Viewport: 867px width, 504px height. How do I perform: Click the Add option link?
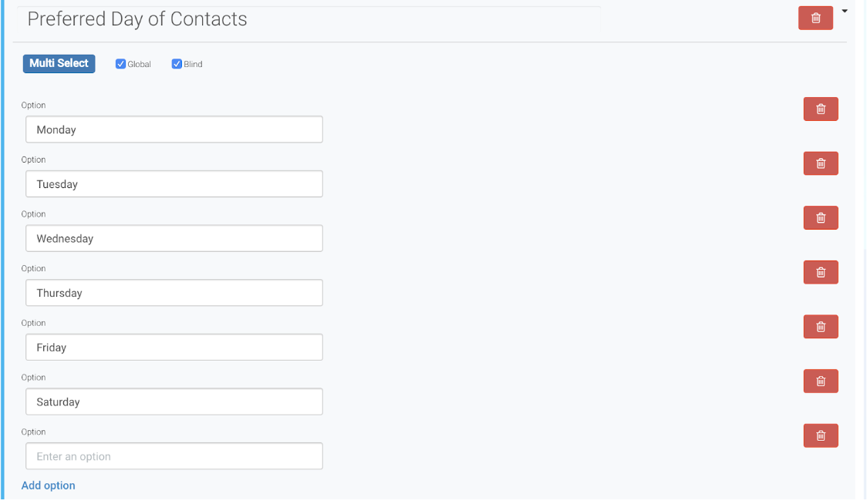point(49,486)
